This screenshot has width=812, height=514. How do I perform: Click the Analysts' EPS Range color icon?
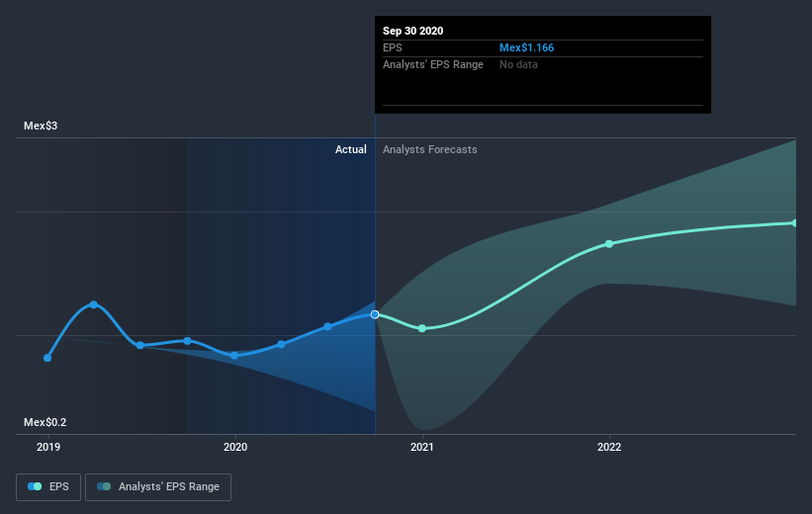[x=104, y=486]
